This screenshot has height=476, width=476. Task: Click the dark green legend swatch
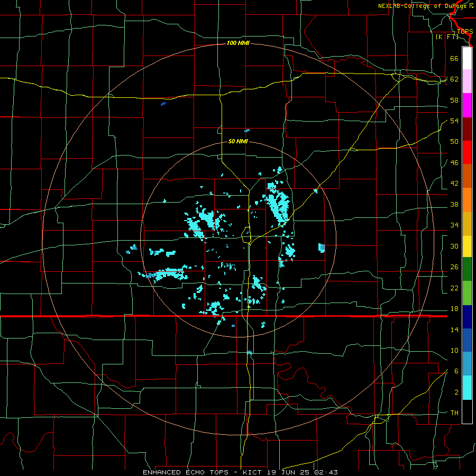pos(467,269)
